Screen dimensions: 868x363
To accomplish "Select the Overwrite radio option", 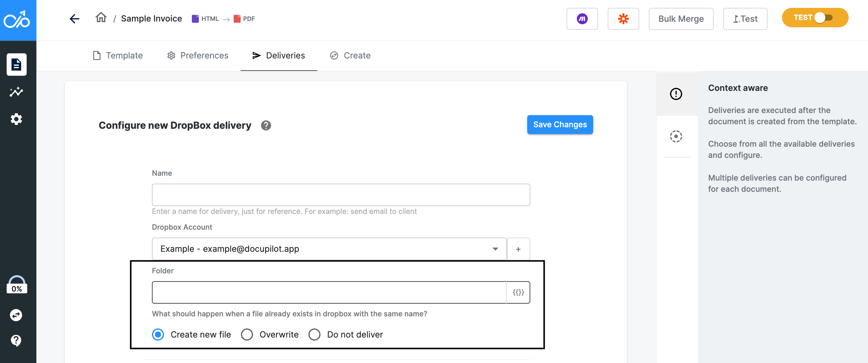I will (247, 334).
